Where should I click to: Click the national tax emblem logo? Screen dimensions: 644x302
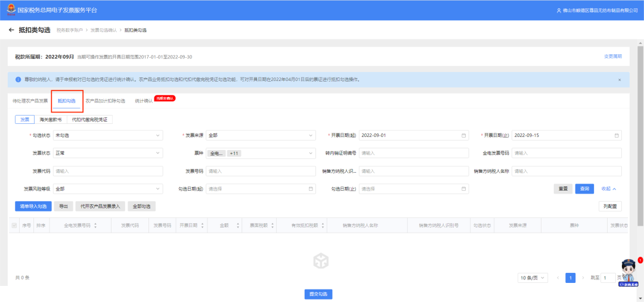pos(11,10)
